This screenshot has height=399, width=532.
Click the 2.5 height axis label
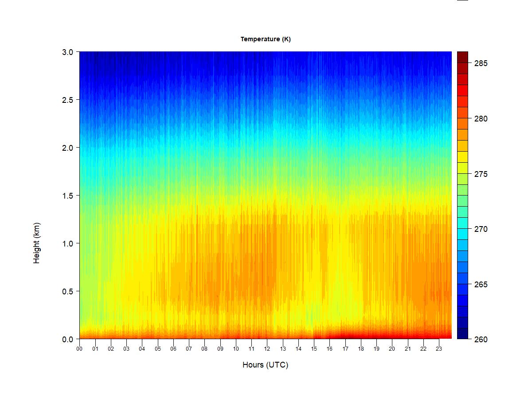click(x=67, y=100)
